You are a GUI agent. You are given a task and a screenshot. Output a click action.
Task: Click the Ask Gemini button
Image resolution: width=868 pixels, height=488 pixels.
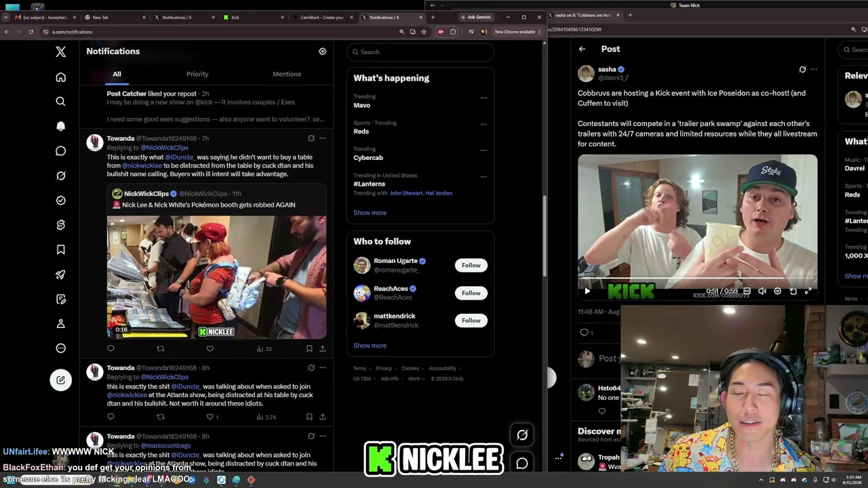coord(475,17)
